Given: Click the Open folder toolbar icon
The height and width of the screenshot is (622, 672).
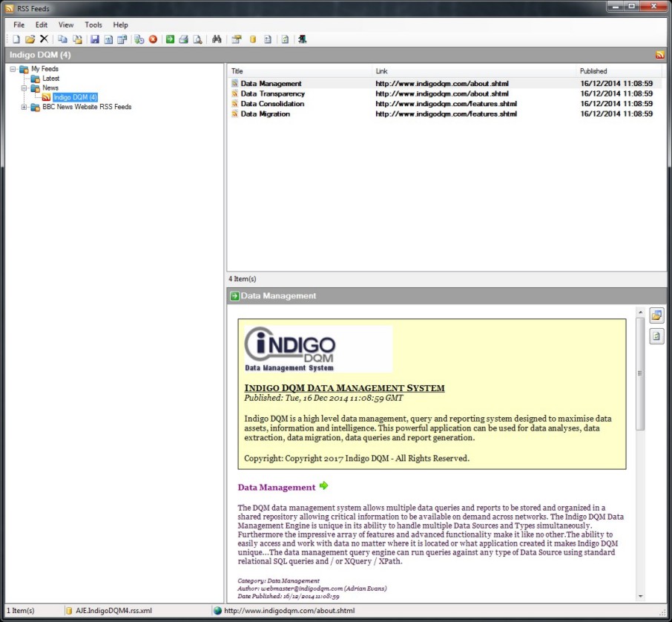Looking at the screenshot, I should 30,39.
